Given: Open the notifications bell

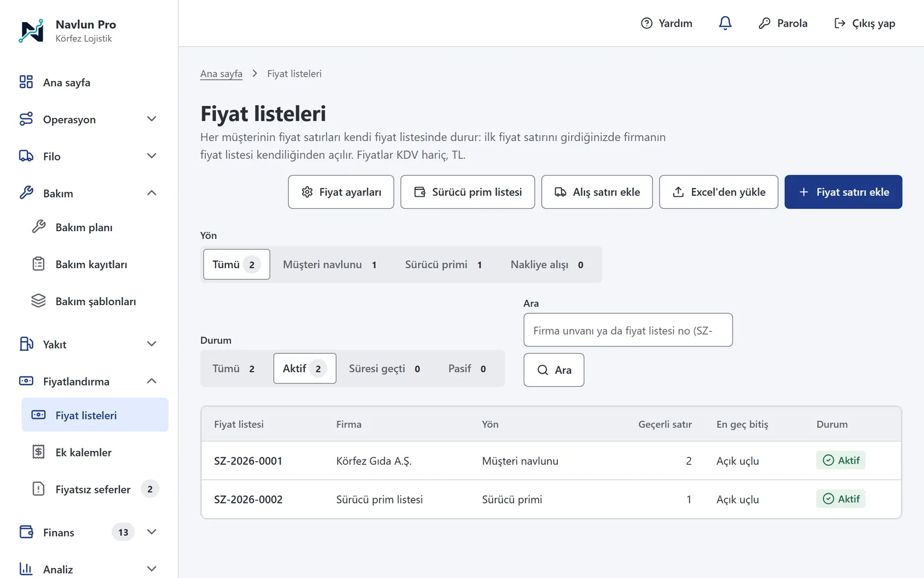Looking at the screenshot, I should point(725,23).
